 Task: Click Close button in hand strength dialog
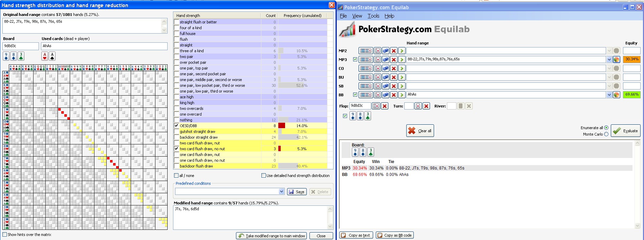[x=321, y=236]
